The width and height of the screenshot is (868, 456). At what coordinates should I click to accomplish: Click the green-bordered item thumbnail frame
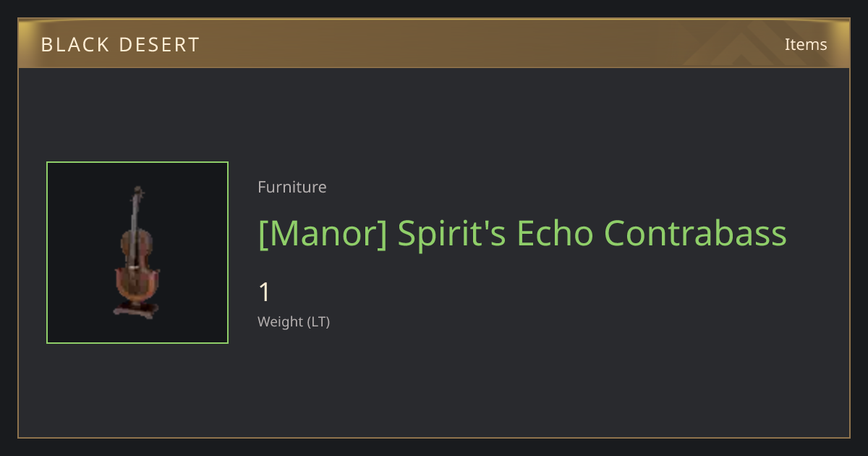137,253
